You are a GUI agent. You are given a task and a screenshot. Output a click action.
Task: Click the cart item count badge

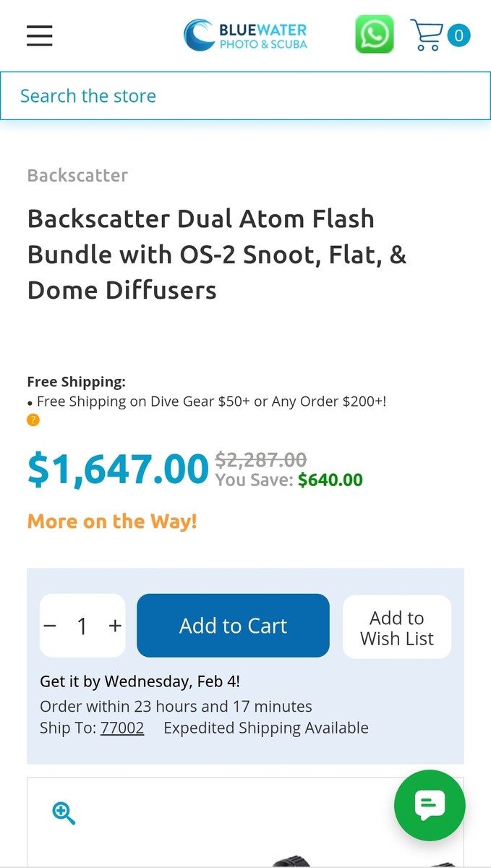point(458,35)
